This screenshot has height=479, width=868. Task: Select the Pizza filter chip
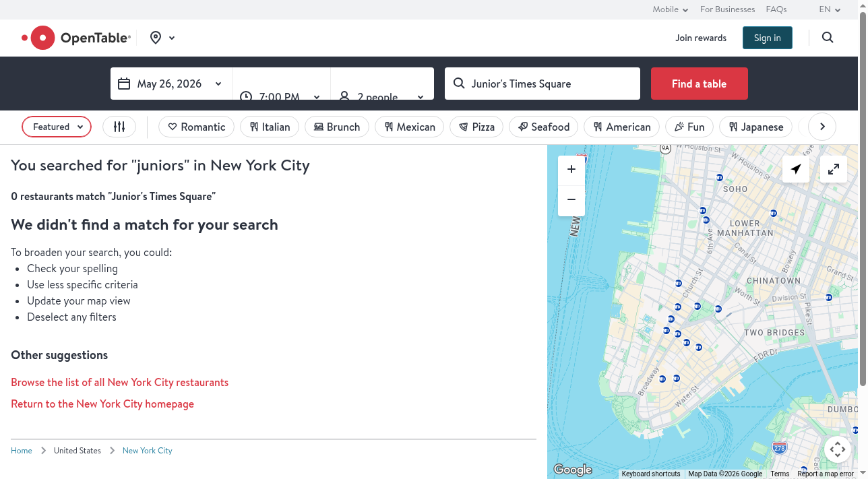coord(476,127)
